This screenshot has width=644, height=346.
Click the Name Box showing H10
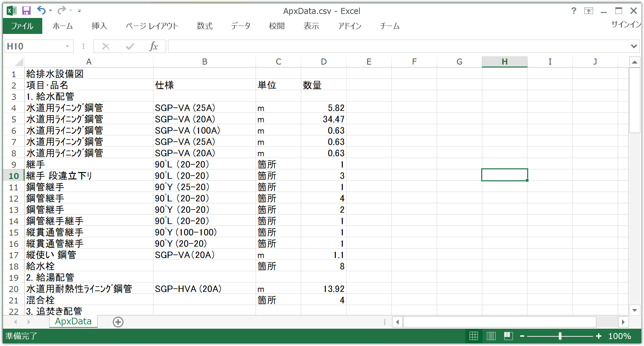pyautogui.click(x=34, y=46)
